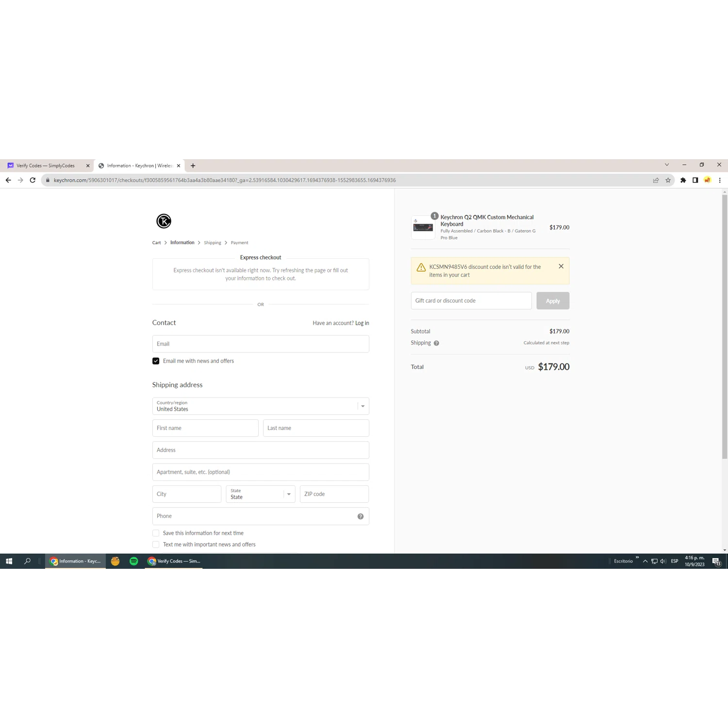Click the network icon in system tray

tap(654, 562)
